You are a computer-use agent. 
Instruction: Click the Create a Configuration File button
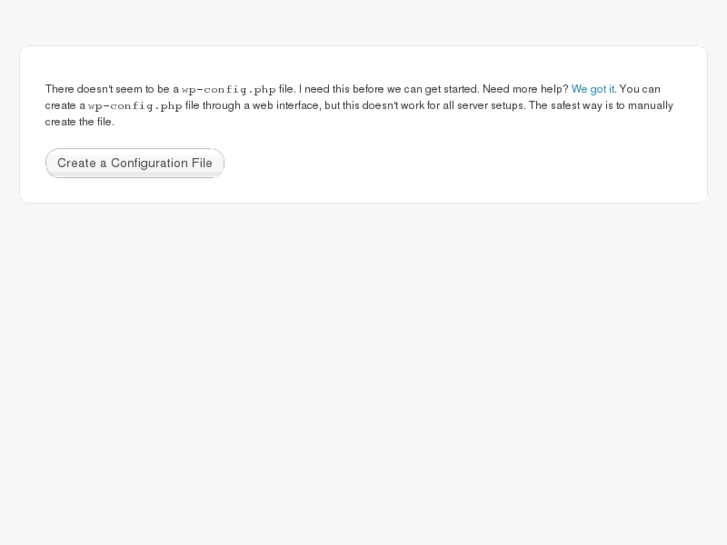(x=135, y=163)
